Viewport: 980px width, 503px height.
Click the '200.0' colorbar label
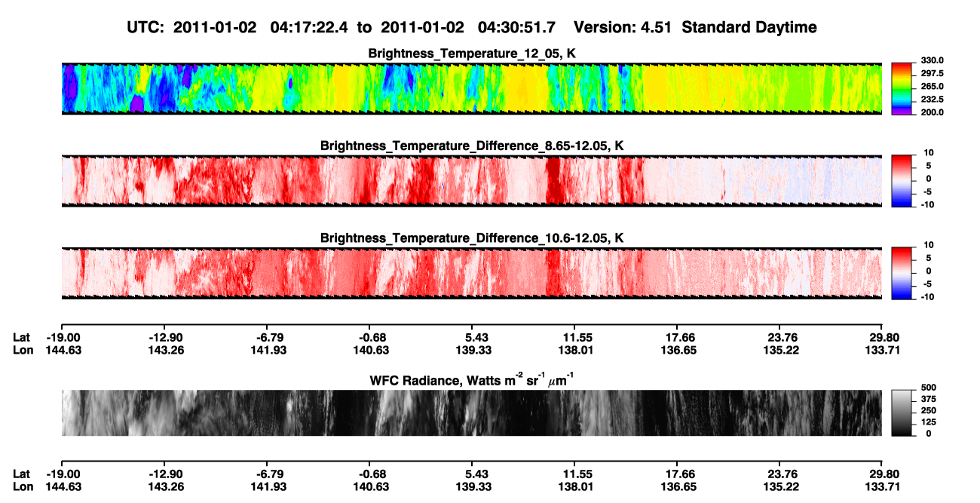932,112
